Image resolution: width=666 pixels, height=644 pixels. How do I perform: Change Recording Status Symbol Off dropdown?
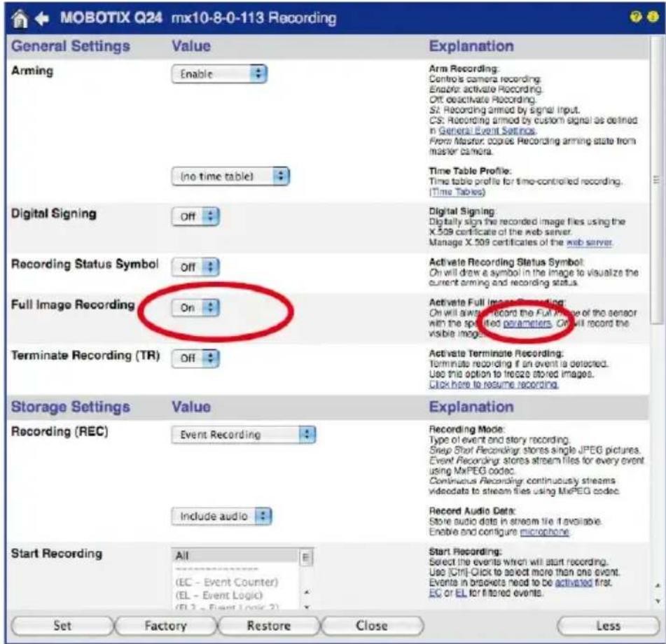(196, 267)
